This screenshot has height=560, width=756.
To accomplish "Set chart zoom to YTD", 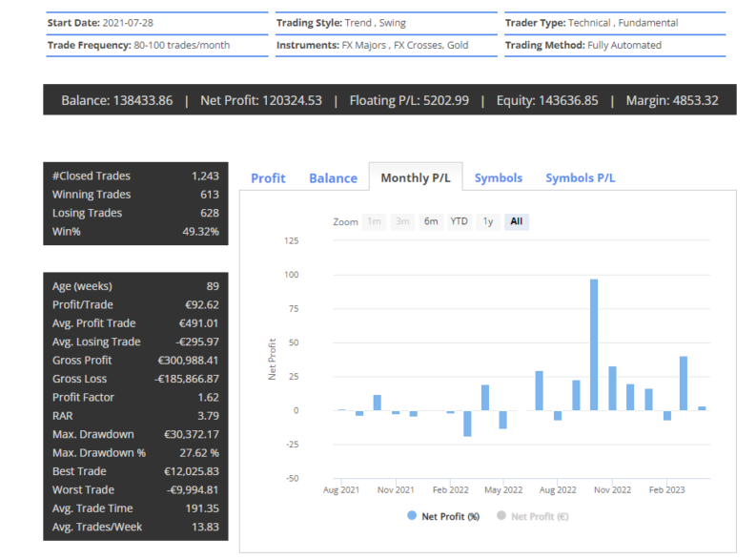I will (x=459, y=221).
